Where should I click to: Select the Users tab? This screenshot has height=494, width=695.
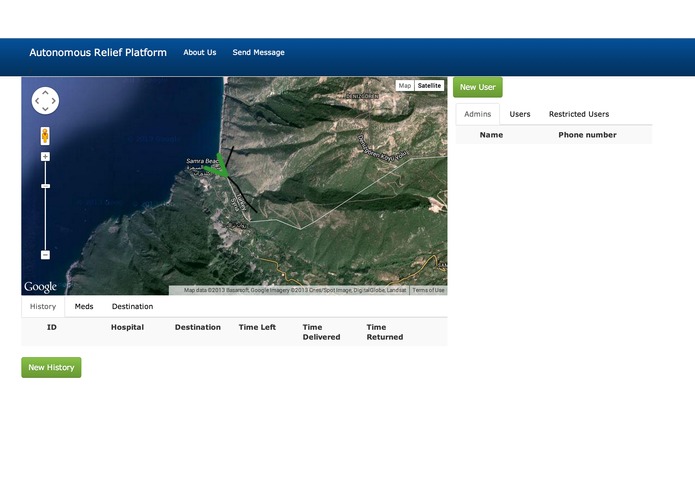(520, 114)
